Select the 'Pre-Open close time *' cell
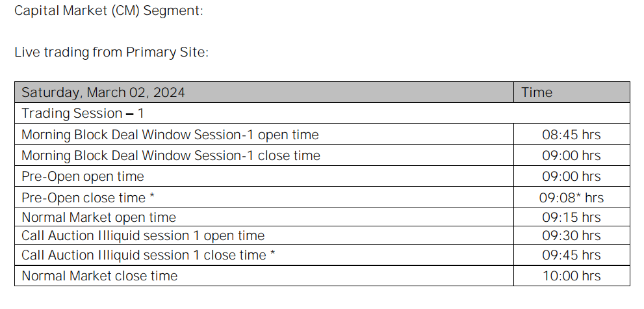This screenshot has width=644, height=309. click(x=88, y=197)
